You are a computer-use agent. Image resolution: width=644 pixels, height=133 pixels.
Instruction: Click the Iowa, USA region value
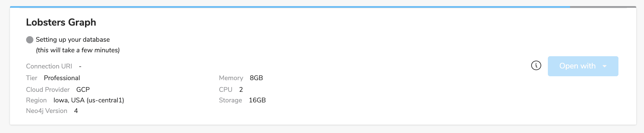click(x=89, y=100)
